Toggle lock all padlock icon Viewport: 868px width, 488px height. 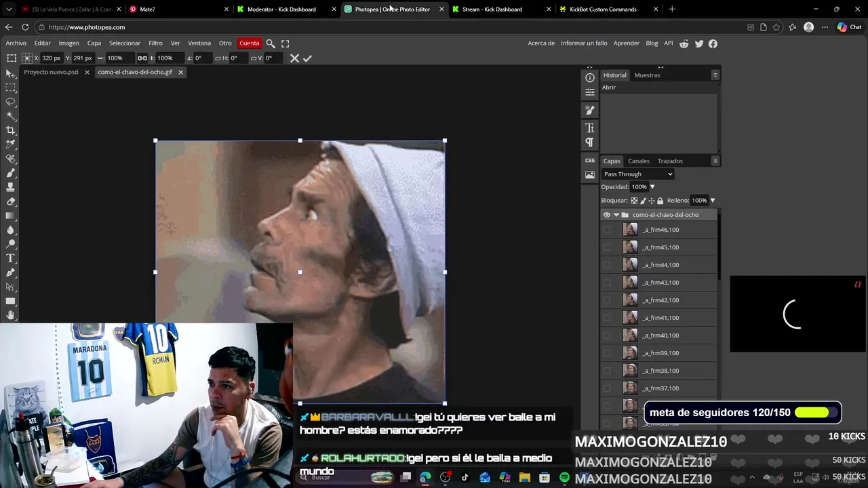pyautogui.click(x=660, y=201)
